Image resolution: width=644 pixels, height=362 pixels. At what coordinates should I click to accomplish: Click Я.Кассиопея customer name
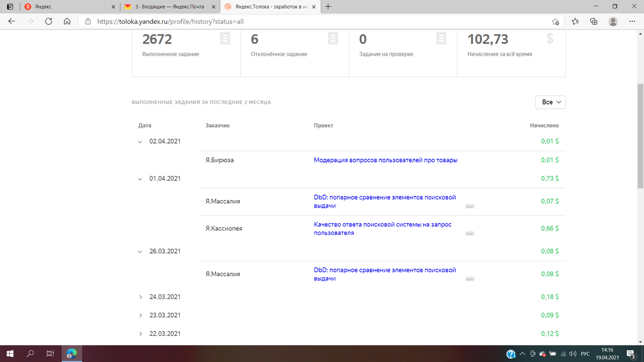click(224, 228)
